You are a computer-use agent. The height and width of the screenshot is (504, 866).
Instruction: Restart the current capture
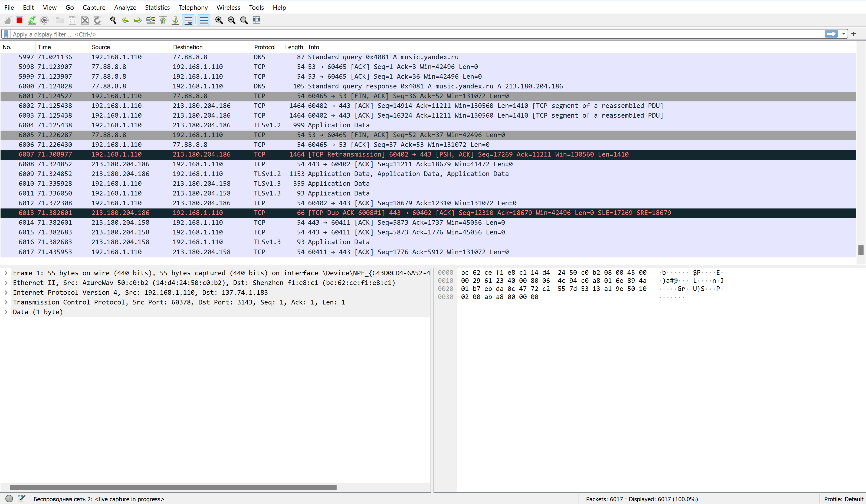32,20
